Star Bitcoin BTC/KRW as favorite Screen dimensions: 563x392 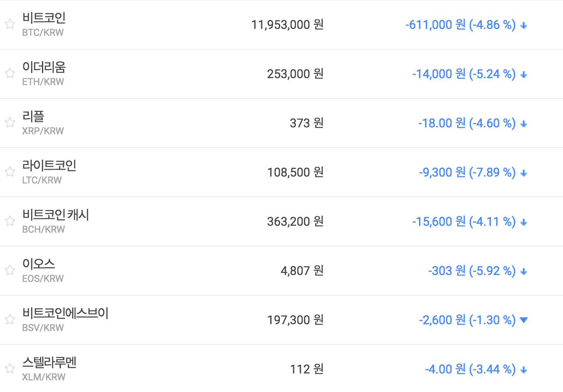[10, 25]
